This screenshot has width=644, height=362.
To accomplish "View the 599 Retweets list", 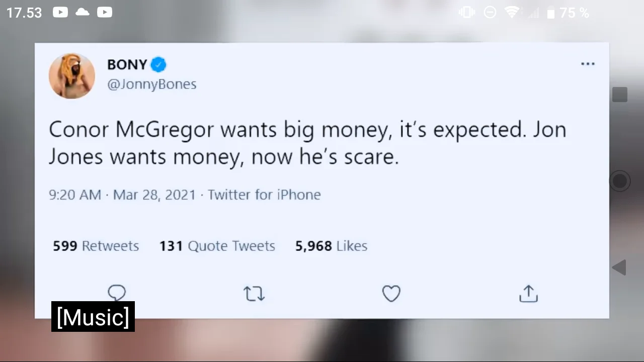I will click(x=96, y=246).
